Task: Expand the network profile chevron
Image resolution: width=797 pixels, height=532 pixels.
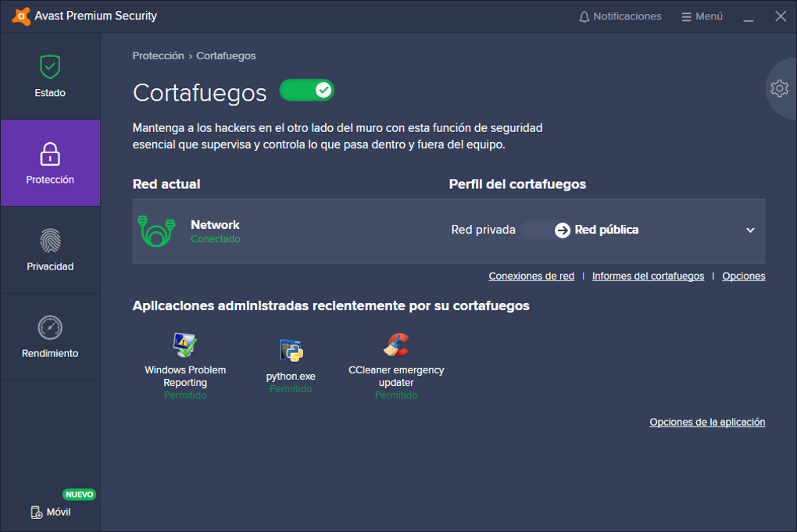Action: coord(750,230)
